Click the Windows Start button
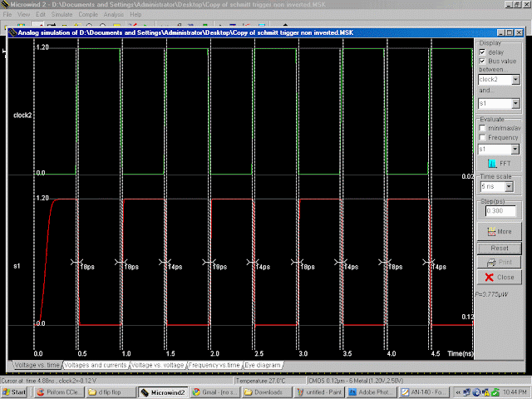The image size is (532, 399). tap(14, 392)
